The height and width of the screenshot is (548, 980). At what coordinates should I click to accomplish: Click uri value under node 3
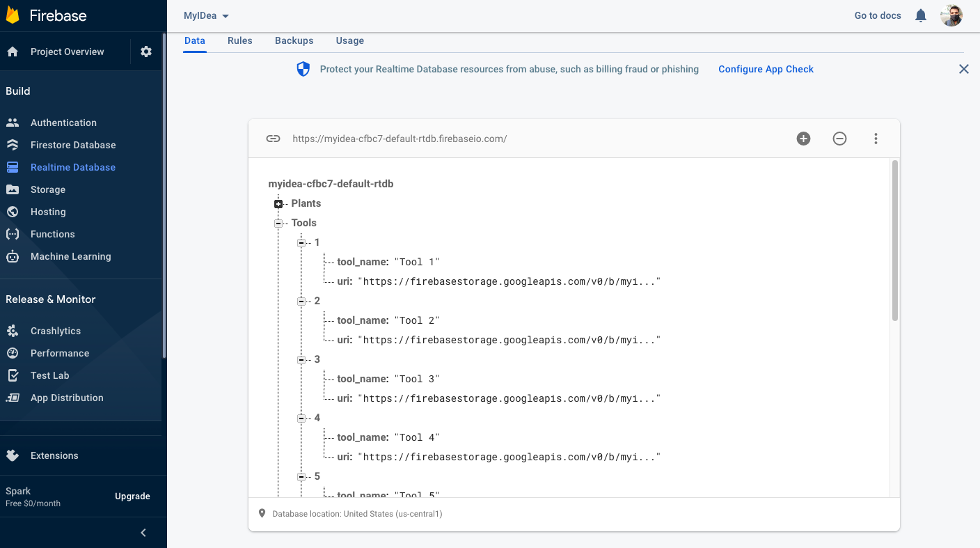509,398
